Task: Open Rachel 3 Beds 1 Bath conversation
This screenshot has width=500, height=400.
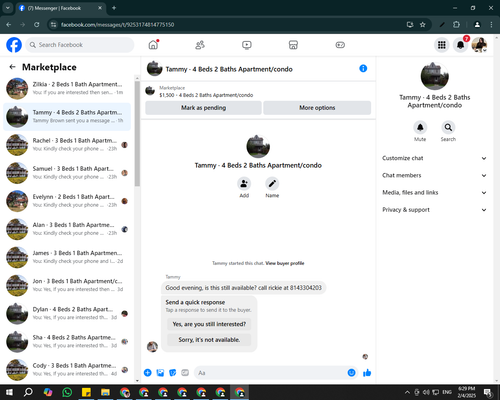Action: click(67, 145)
